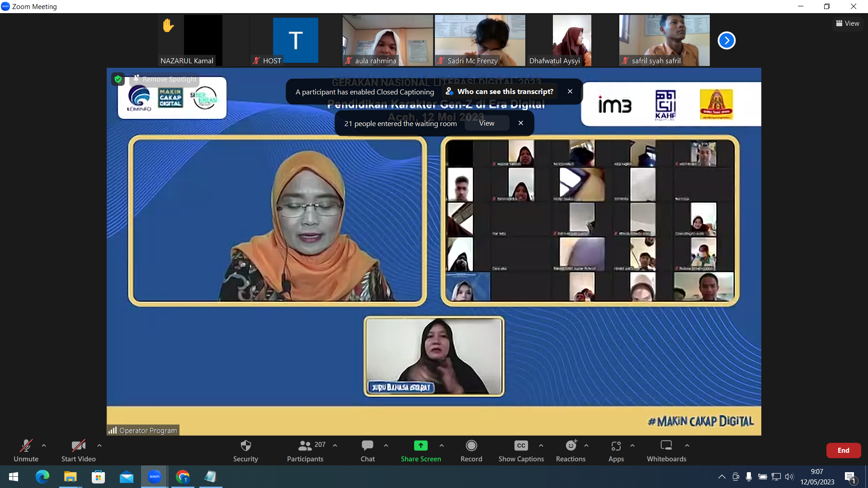Screen dimensions: 868x488
Task: Select aula rahmina's video thumbnail
Action: coord(388,41)
